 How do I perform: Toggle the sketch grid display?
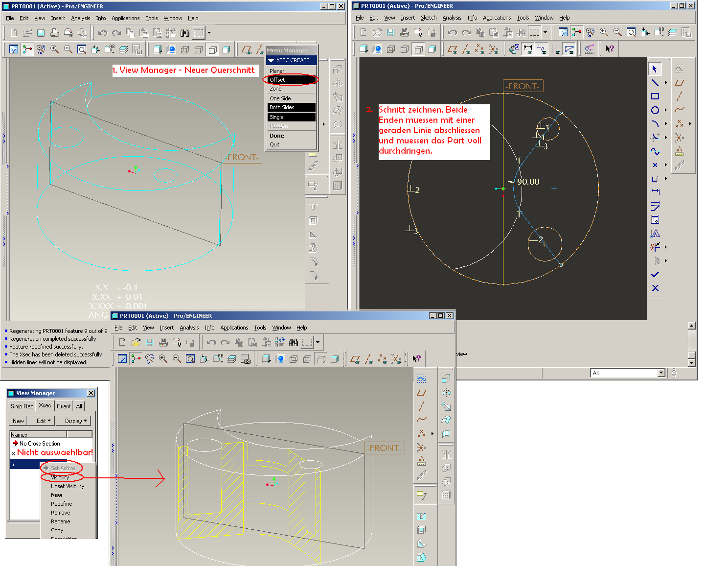click(555, 48)
